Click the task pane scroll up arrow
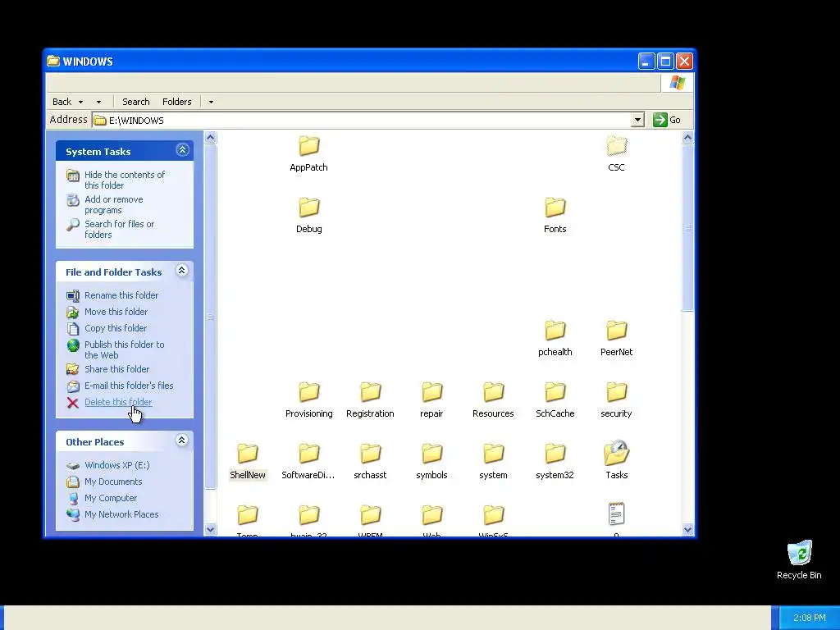Screen dimensions: 840x630 [211, 138]
